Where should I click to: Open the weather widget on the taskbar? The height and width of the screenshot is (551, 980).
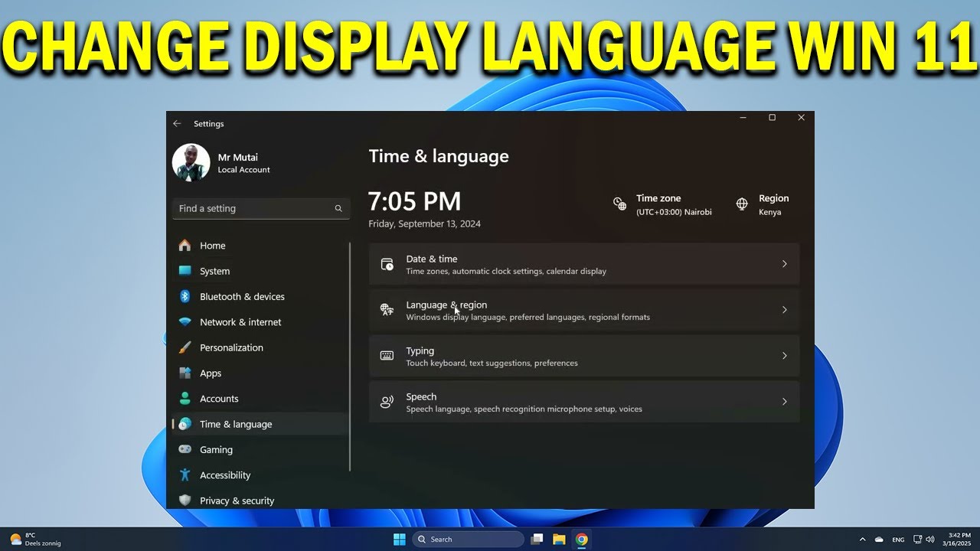point(35,540)
